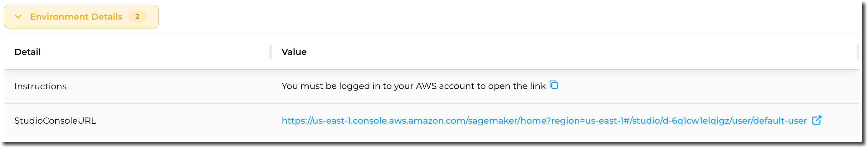Select the Instructions detail cell
The image size is (868, 148).
[41, 86]
